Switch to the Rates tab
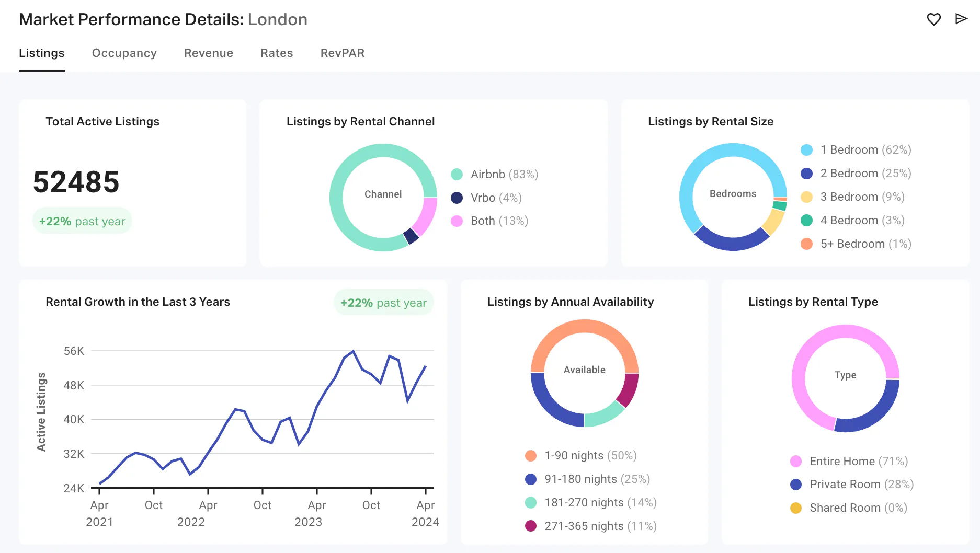The height and width of the screenshot is (553, 980). pyautogui.click(x=277, y=53)
